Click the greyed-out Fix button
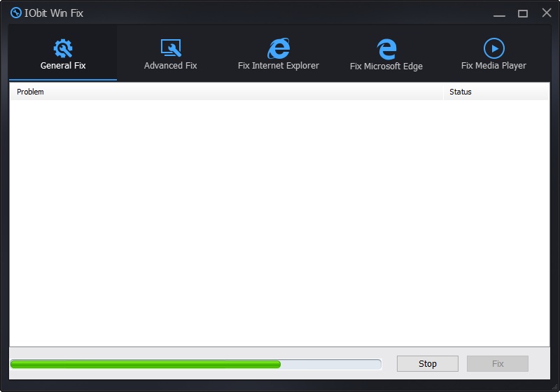 point(498,363)
